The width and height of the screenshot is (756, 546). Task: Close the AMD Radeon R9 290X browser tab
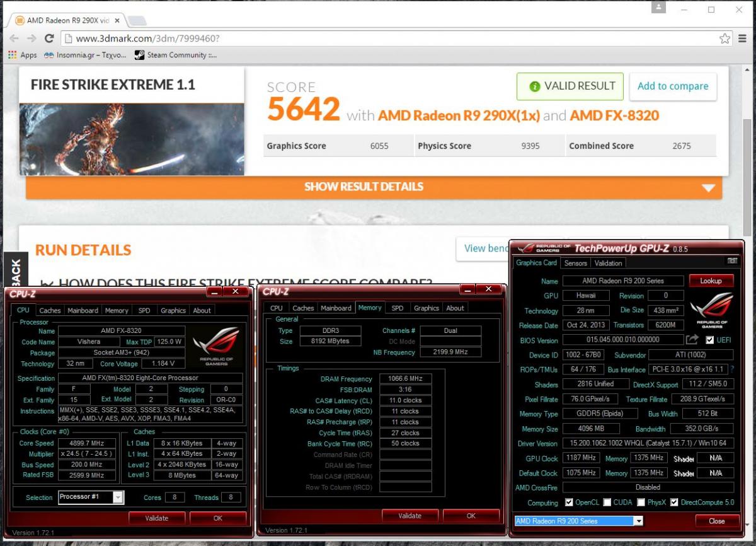click(x=117, y=20)
